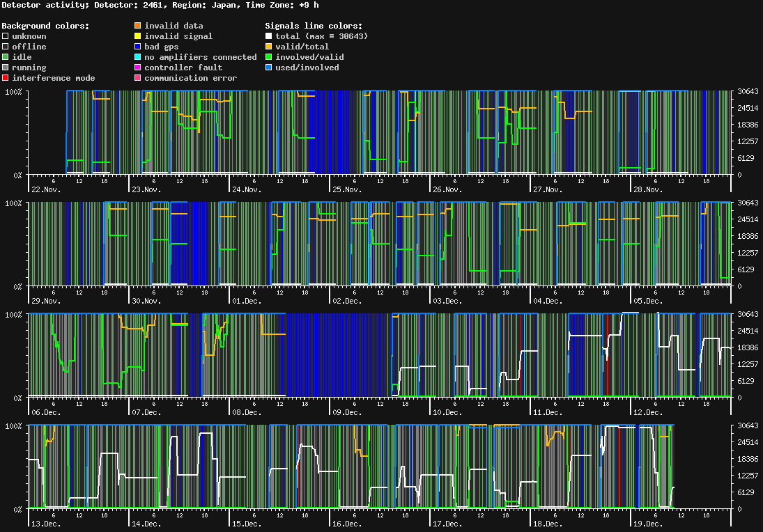763x532 pixels.
Task: Click the Background colors legend heading
Action: coord(45,26)
